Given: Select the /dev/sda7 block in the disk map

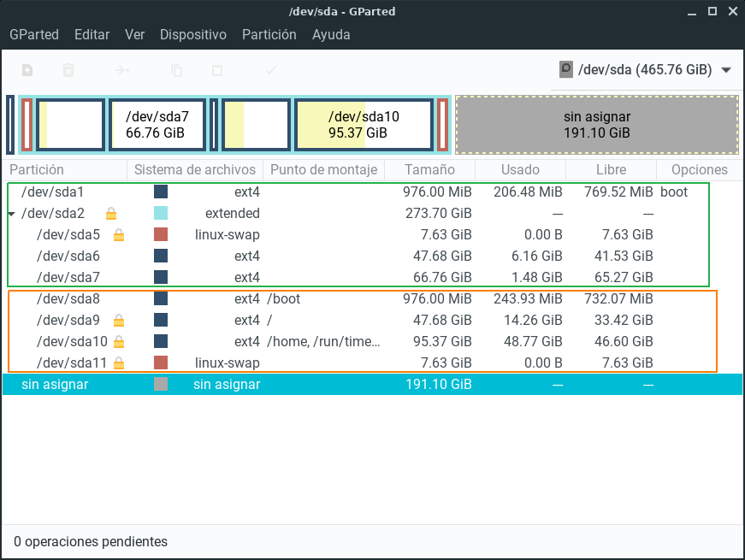Looking at the screenshot, I should (x=157, y=125).
